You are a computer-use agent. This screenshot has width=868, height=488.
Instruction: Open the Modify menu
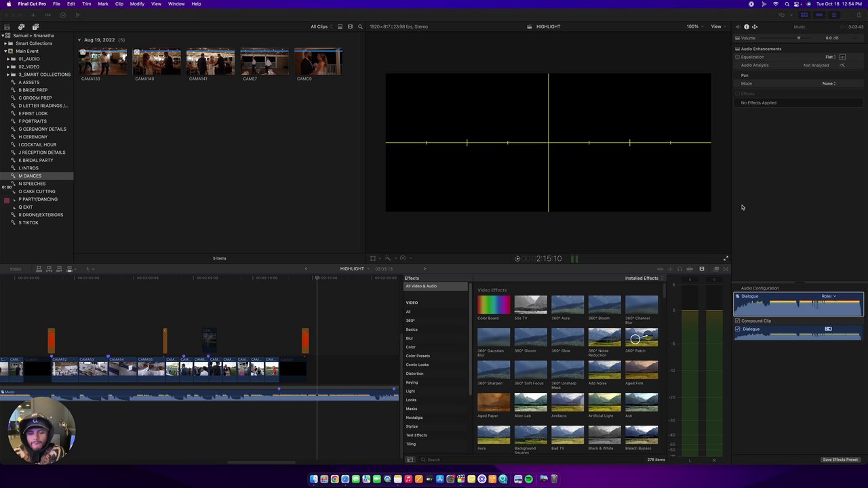coord(137,4)
